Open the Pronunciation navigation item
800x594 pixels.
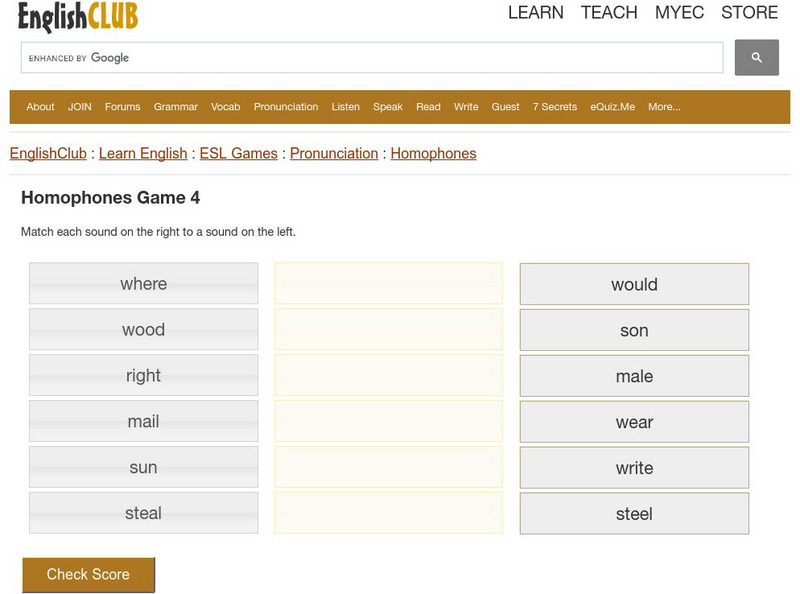[286, 107]
